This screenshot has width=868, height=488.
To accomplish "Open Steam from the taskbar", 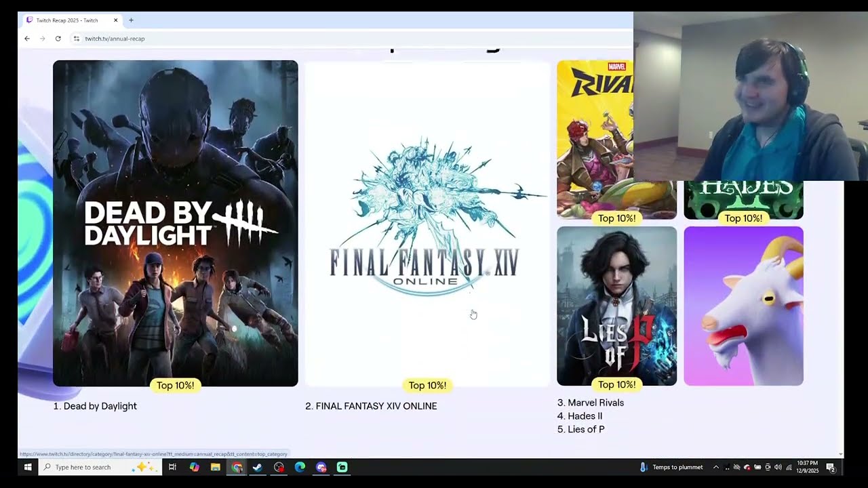I will pos(258,467).
